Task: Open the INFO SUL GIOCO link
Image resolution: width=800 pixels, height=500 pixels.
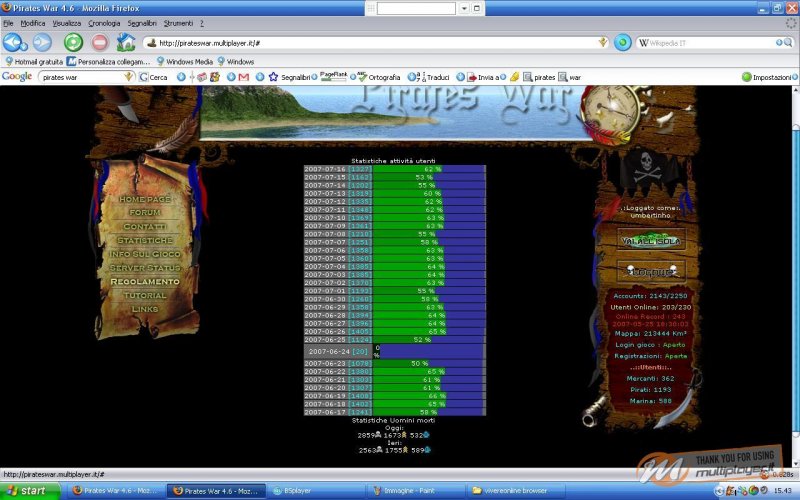Action: (145, 254)
